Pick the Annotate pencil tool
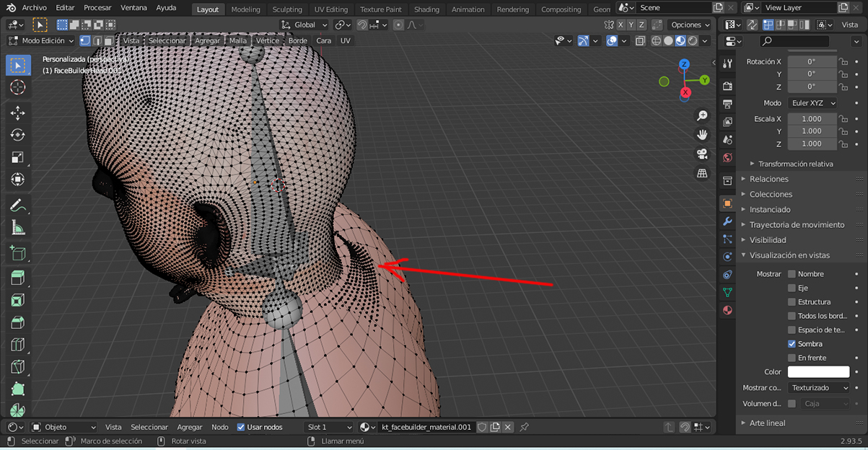Viewport: 868px width, 450px height. pos(18,206)
